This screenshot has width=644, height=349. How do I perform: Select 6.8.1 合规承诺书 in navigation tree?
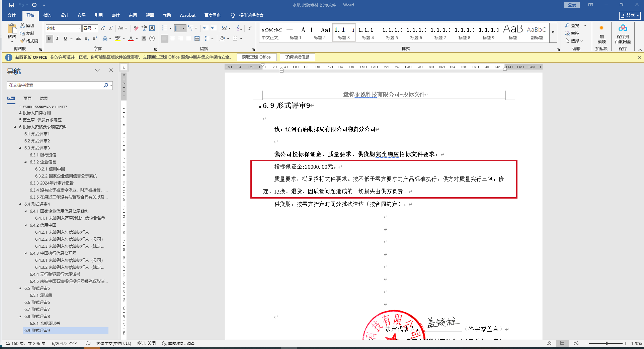click(x=45, y=323)
